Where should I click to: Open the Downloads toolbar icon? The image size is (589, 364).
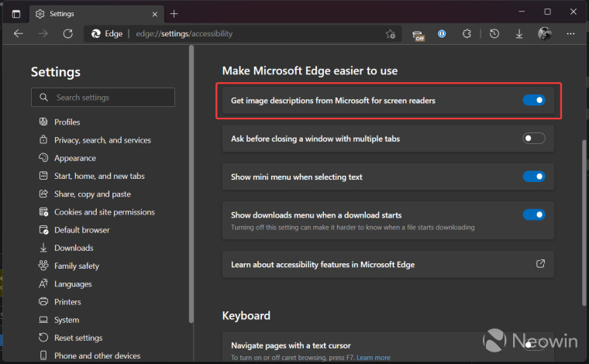[x=519, y=34]
